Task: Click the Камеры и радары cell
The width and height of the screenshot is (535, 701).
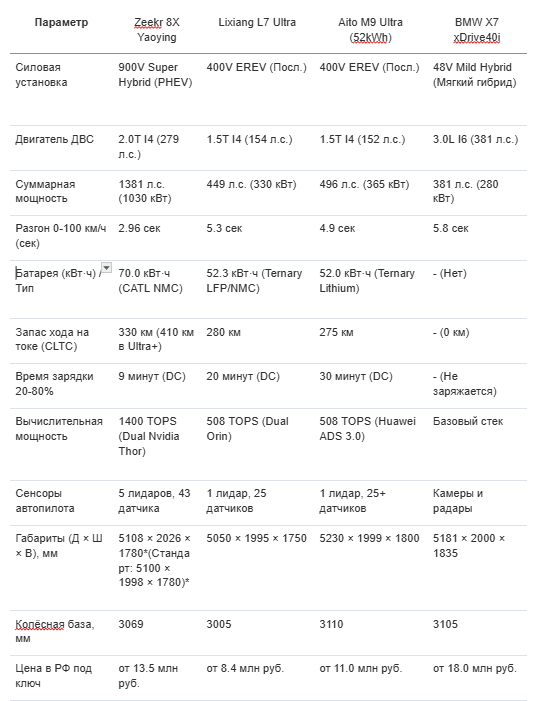Action: [458, 501]
